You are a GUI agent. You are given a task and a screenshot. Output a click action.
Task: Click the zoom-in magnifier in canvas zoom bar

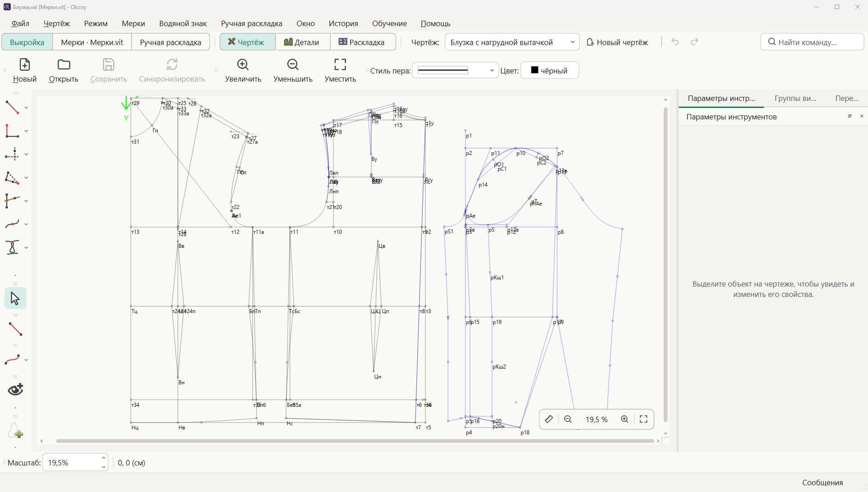click(625, 419)
